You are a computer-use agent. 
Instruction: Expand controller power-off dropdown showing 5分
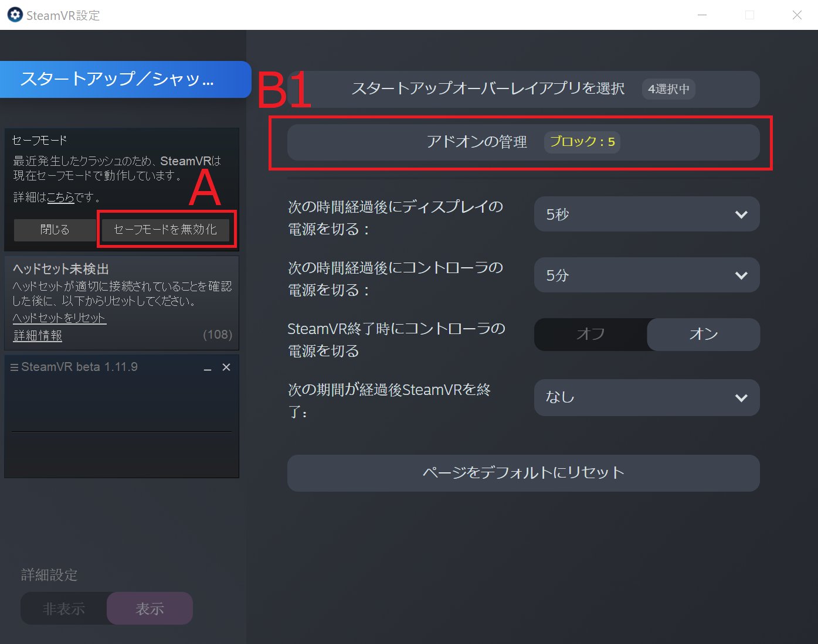click(x=647, y=275)
